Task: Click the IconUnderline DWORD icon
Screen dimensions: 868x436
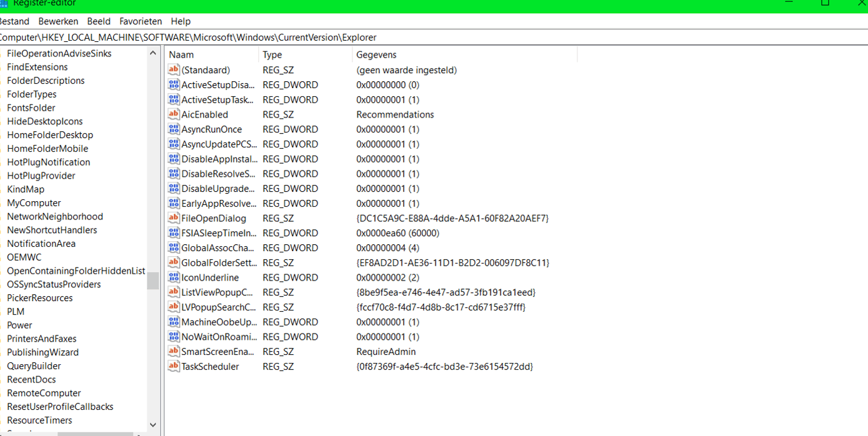Action: [x=174, y=277]
